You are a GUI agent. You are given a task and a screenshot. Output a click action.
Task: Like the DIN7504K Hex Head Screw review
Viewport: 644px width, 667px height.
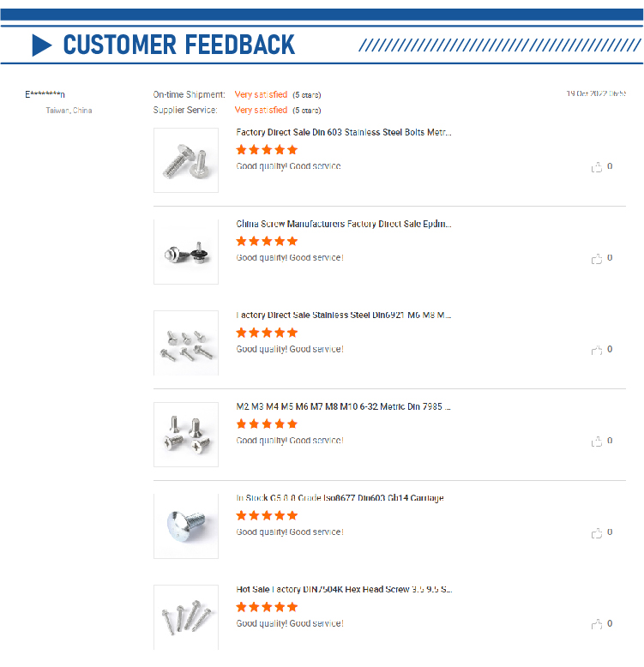click(597, 624)
